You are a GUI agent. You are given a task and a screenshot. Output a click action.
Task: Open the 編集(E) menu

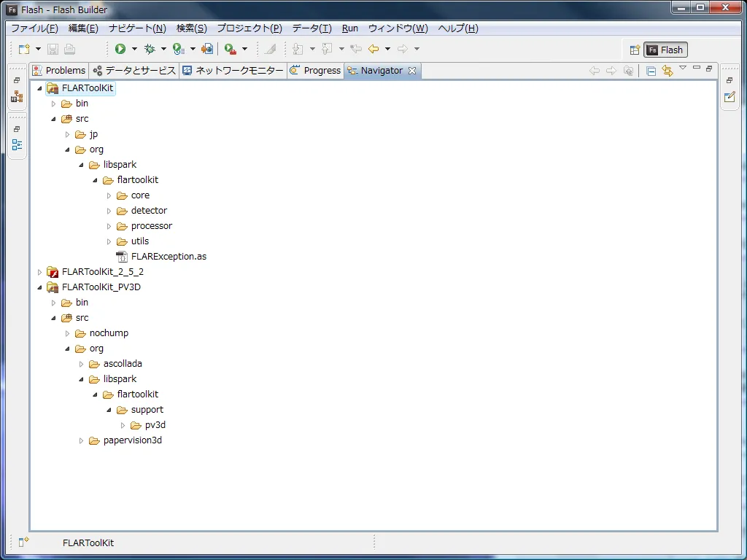pyautogui.click(x=83, y=28)
